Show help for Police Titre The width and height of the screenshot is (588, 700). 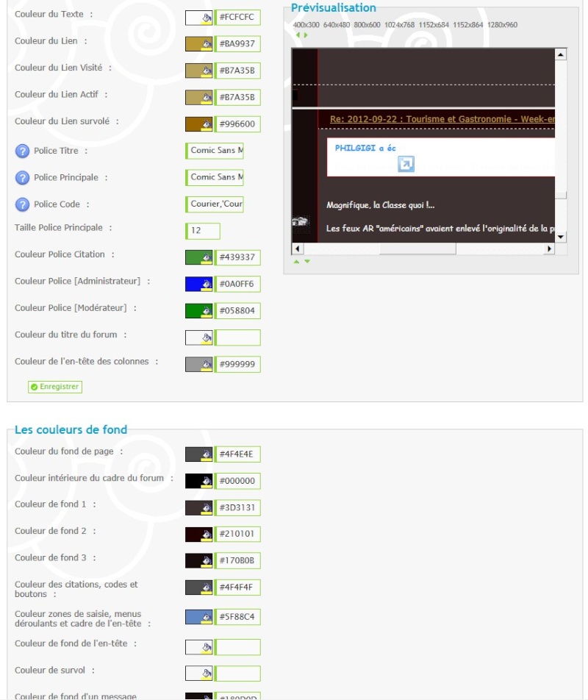tap(22, 151)
